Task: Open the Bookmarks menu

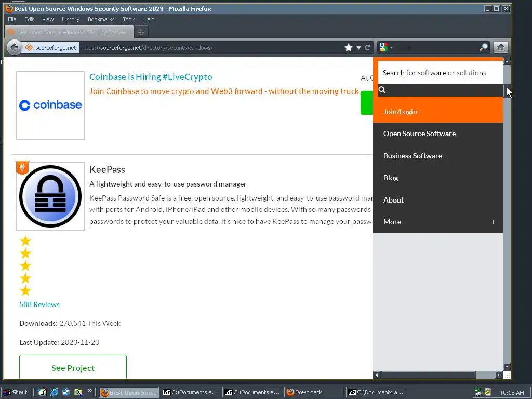Action: 101,19
